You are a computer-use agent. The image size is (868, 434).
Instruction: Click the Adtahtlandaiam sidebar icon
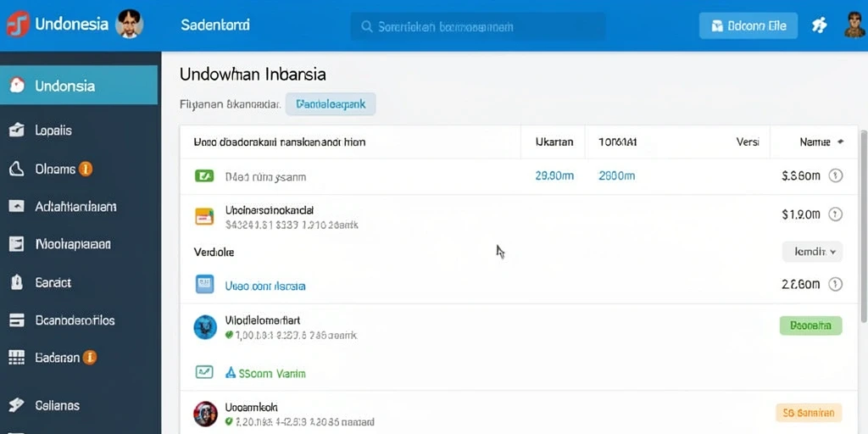[17, 207]
